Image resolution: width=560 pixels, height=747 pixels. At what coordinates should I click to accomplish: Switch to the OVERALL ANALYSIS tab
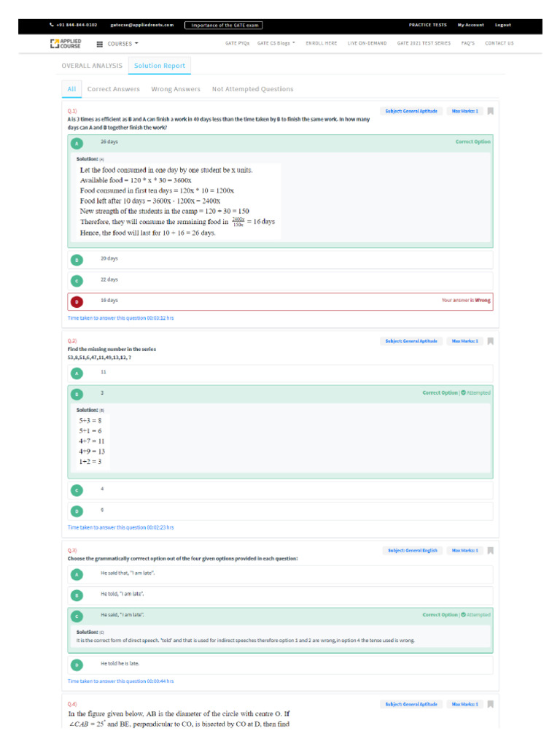pyautogui.click(x=92, y=66)
